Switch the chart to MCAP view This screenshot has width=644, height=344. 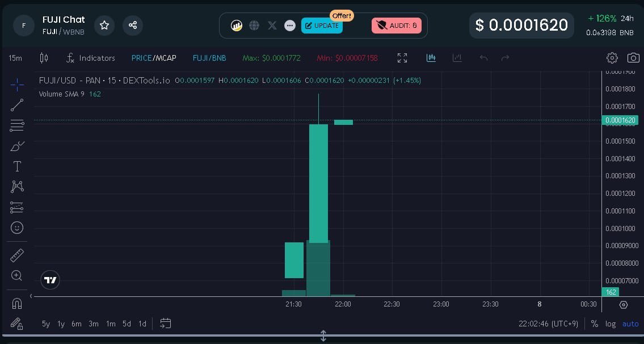166,58
